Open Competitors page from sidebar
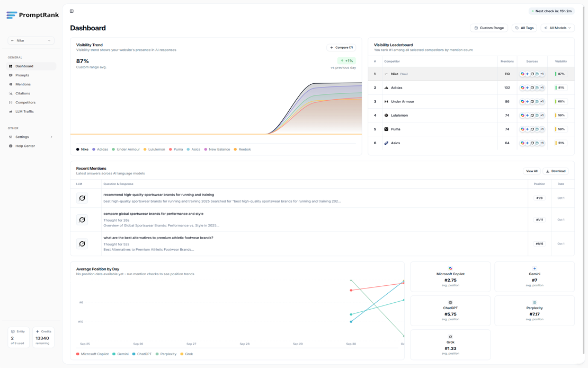 point(25,102)
